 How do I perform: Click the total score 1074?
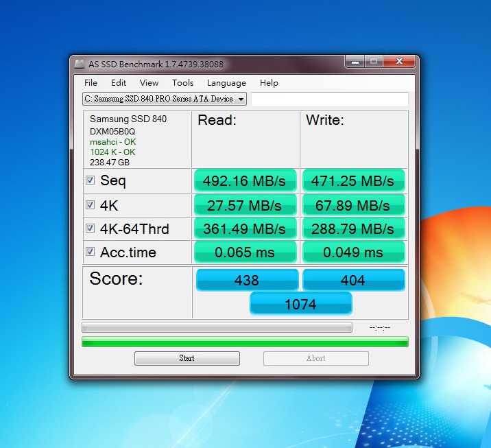(x=301, y=304)
